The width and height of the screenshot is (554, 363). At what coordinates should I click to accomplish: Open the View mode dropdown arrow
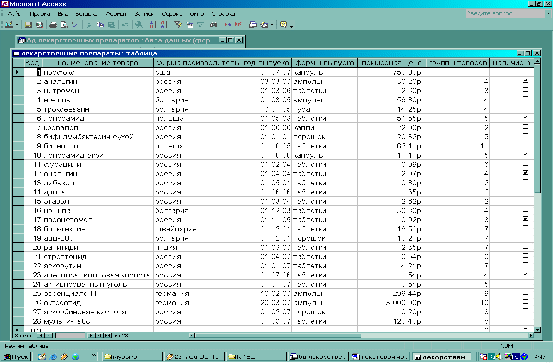tap(17, 25)
